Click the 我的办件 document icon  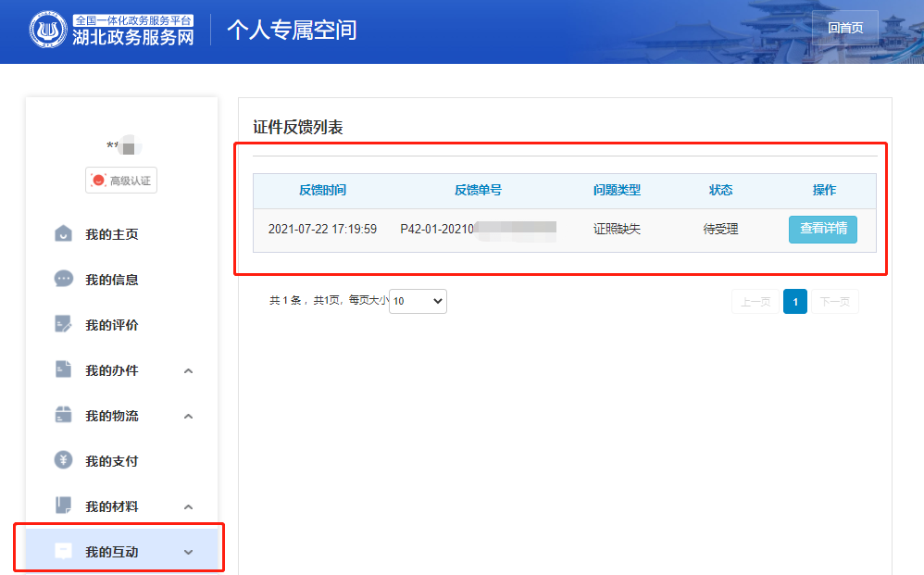64,369
